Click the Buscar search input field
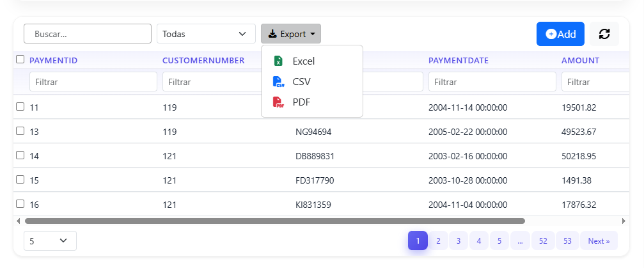Image resolution: width=644 pixels, height=268 pixels. click(x=87, y=34)
